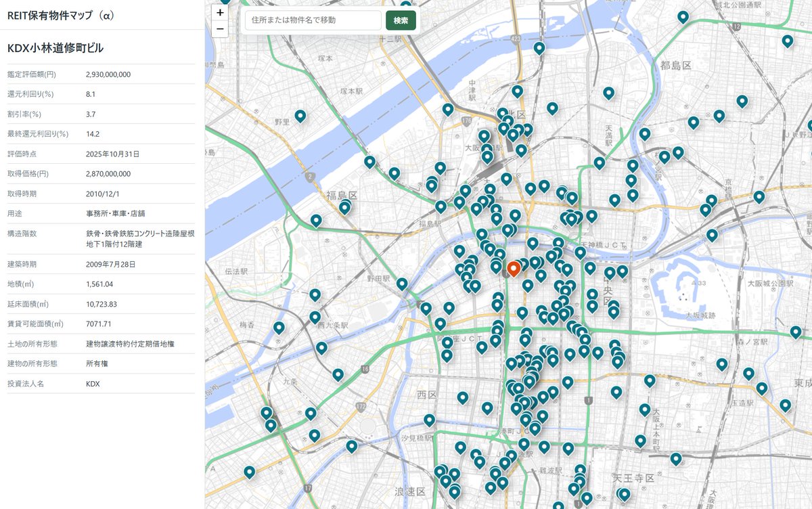The height and width of the screenshot is (509, 812).
Task: Select construction date 2009年7月28日
Action: pyautogui.click(x=111, y=264)
